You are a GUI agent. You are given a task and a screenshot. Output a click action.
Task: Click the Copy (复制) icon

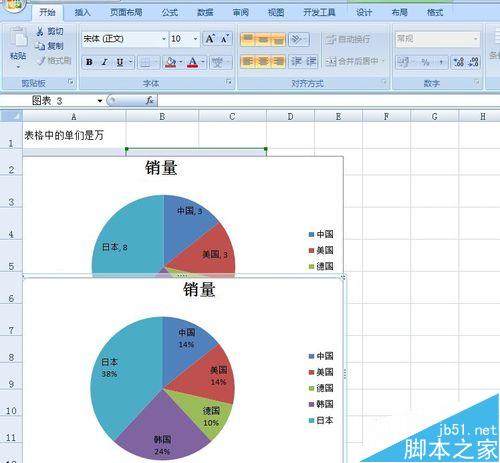pyautogui.click(x=40, y=46)
